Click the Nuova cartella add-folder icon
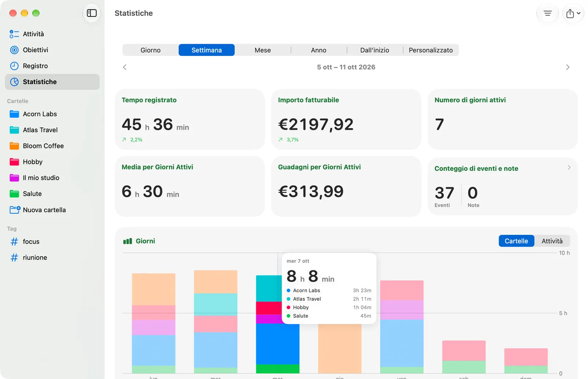The width and height of the screenshot is (588, 379). 15,210
